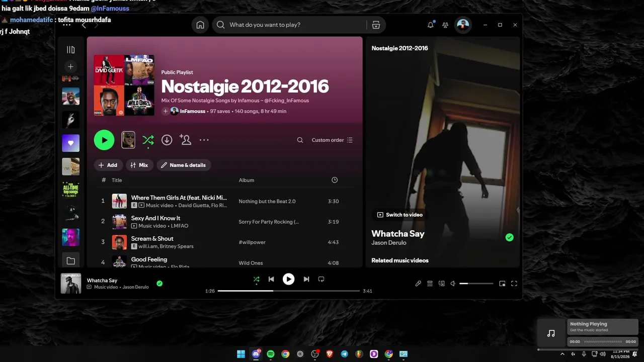Open the miniplayer
This screenshot has width=644, height=362.
pyautogui.click(x=502, y=284)
